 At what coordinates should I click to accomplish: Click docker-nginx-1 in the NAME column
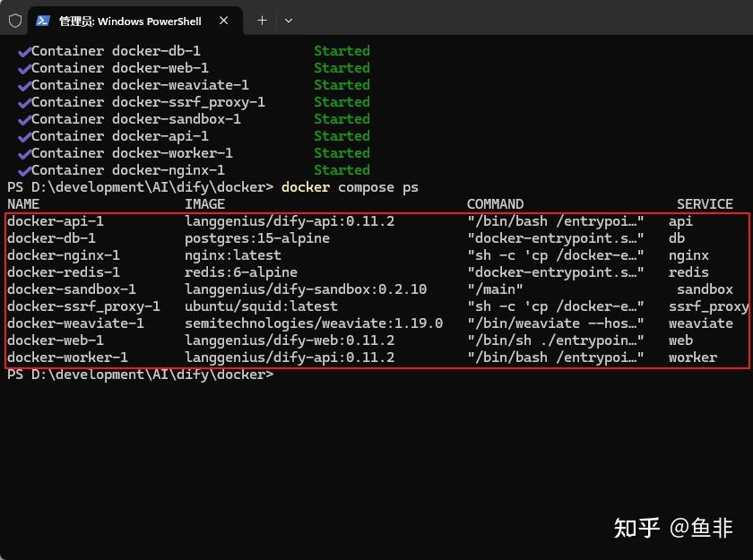(64, 255)
